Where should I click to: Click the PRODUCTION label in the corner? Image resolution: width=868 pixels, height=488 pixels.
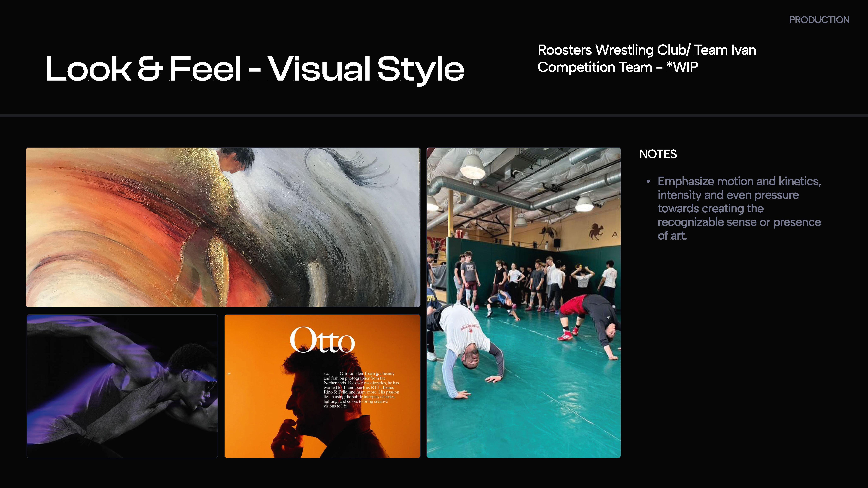pos(819,20)
